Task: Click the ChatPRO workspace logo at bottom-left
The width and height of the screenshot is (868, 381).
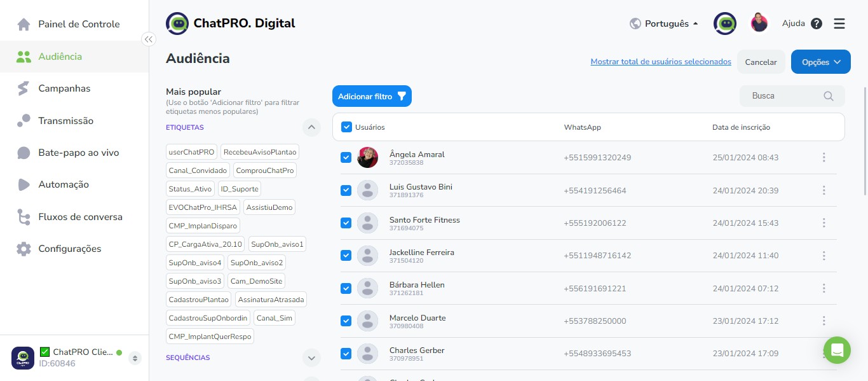Action: click(x=23, y=358)
